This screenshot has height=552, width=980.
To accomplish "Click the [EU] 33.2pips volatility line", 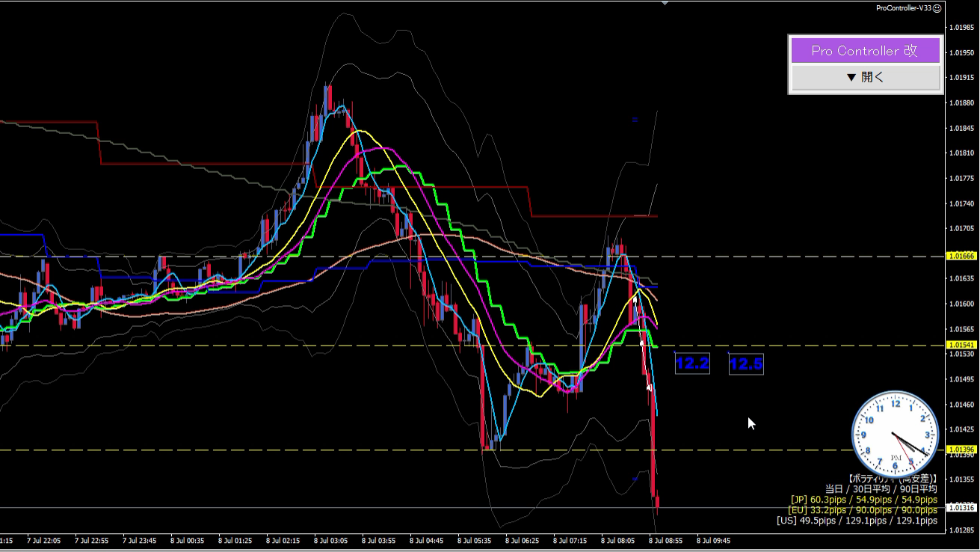I will (x=863, y=510).
